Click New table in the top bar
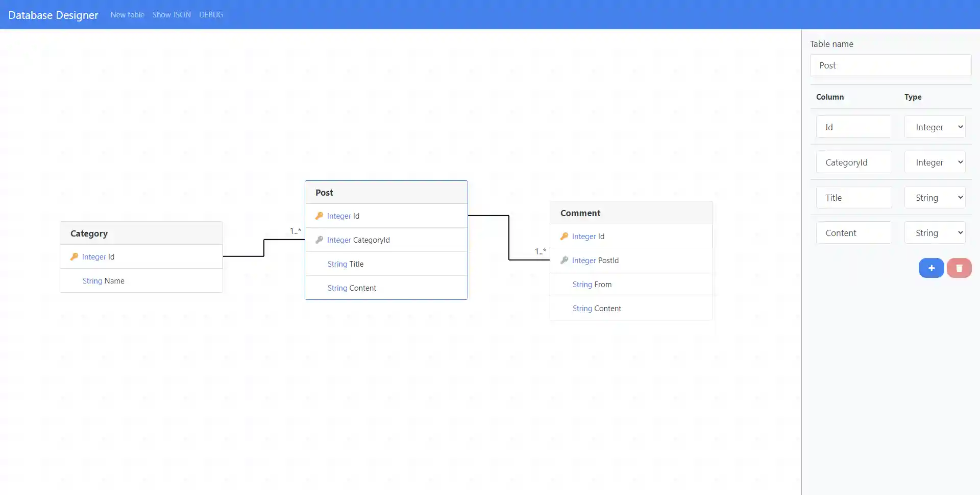 point(127,15)
